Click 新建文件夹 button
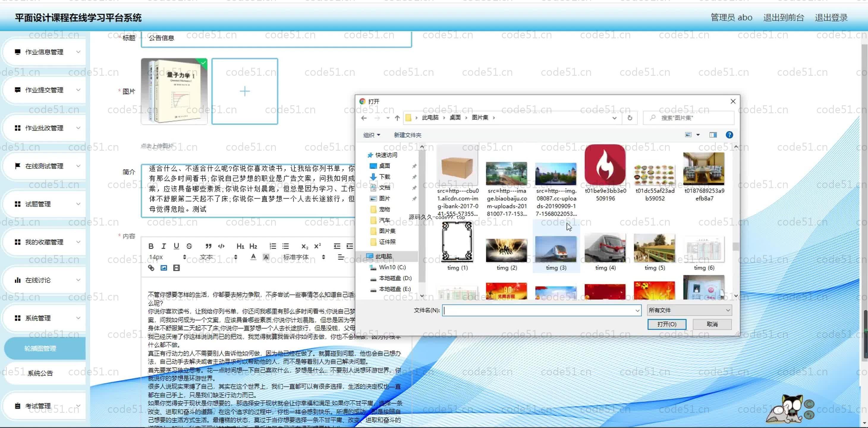Screen dimensions: 868x428 point(407,135)
